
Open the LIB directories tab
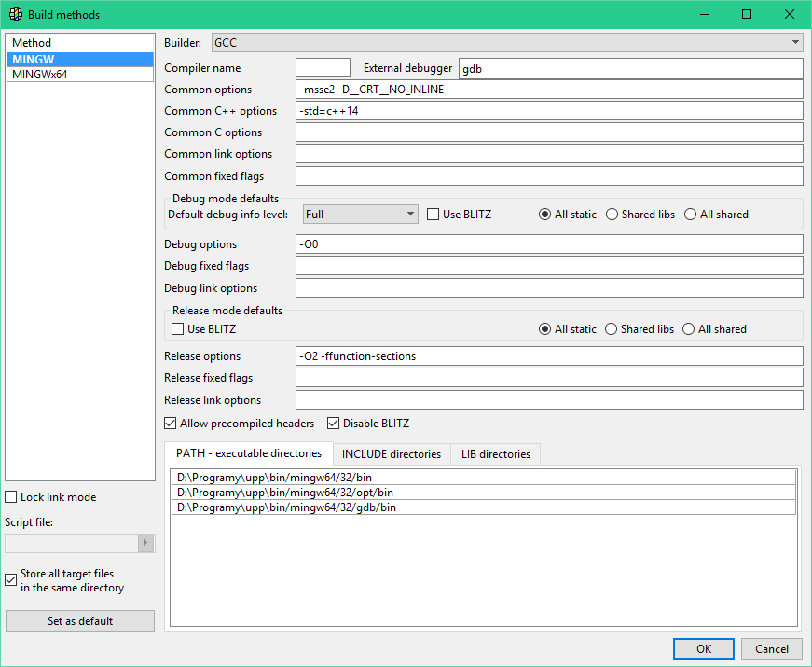(x=495, y=454)
